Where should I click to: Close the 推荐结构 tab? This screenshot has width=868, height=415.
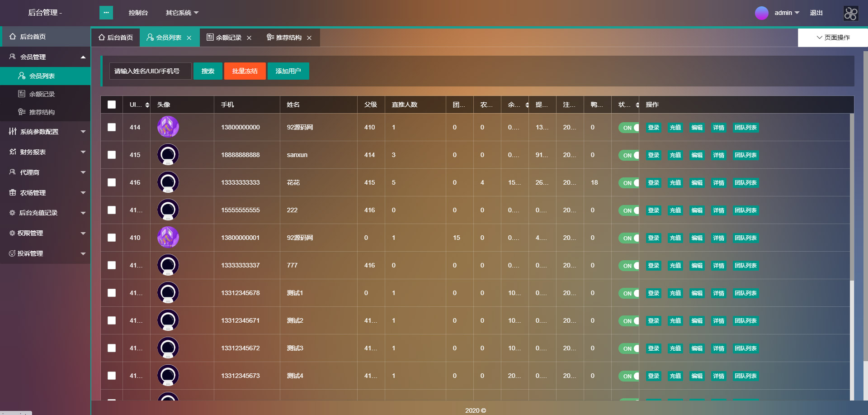(309, 38)
